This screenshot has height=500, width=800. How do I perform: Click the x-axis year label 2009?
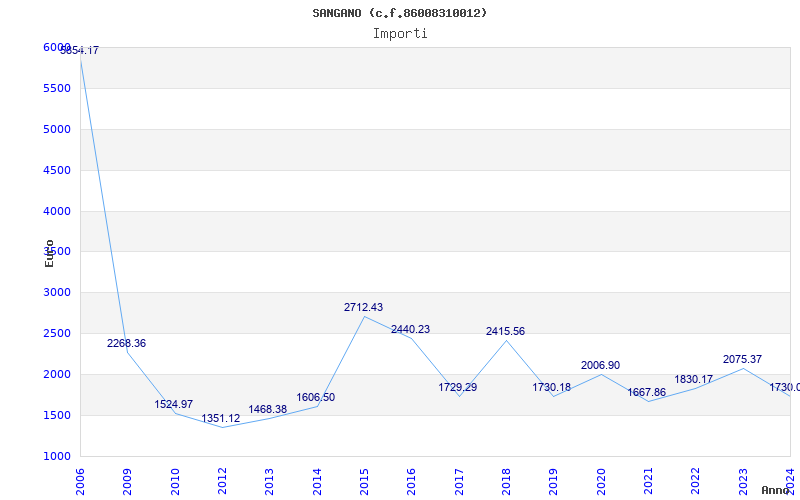[x=128, y=482]
